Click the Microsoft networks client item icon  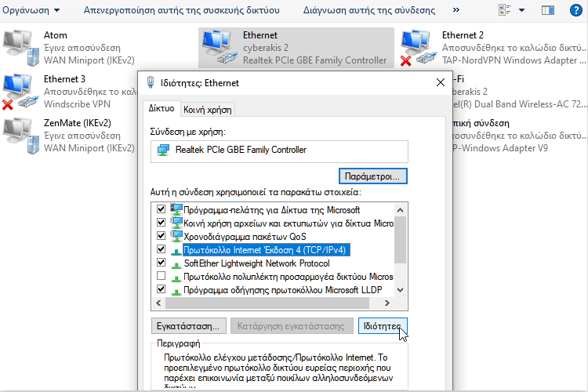176,209
